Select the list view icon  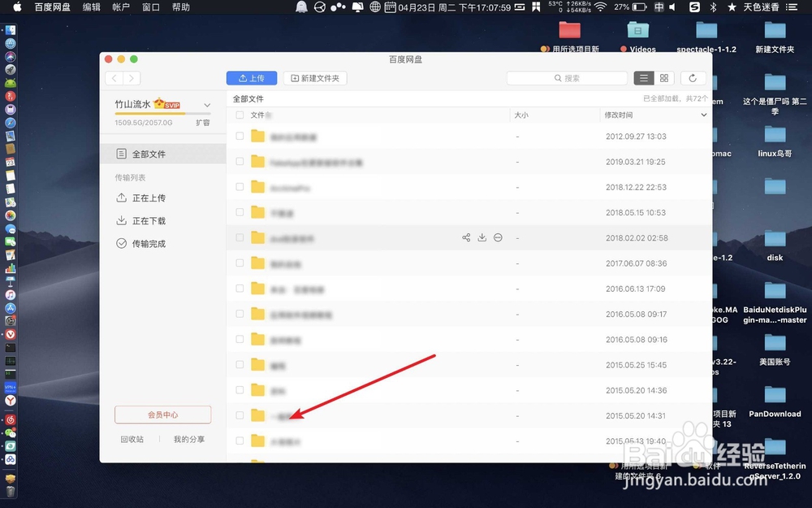click(643, 79)
